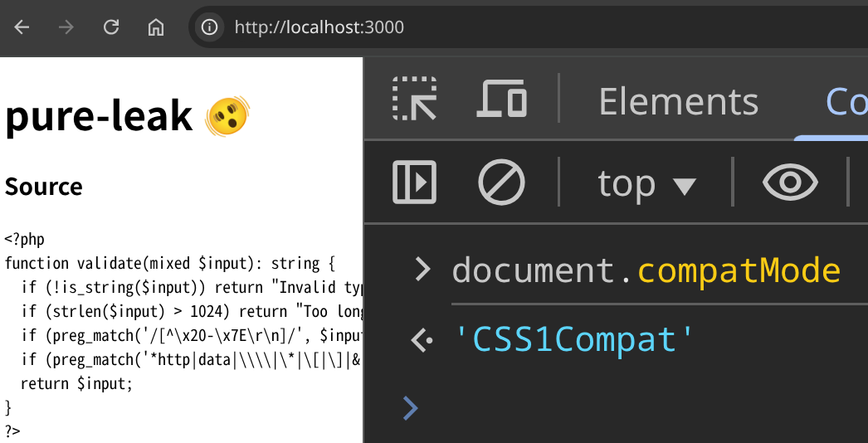The width and height of the screenshot is (868, 443).
Task: Open the top JavaScript context dropdown
Action: click(646, 183)
